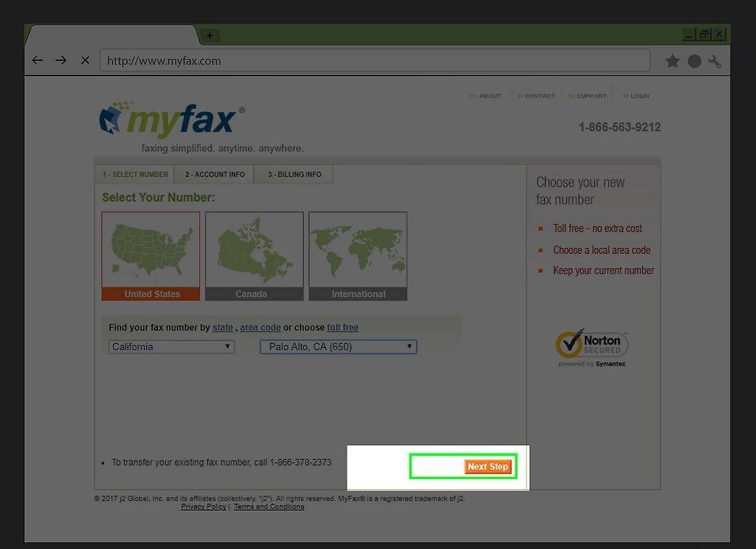Click the address bar URL field

coord(374,61)
